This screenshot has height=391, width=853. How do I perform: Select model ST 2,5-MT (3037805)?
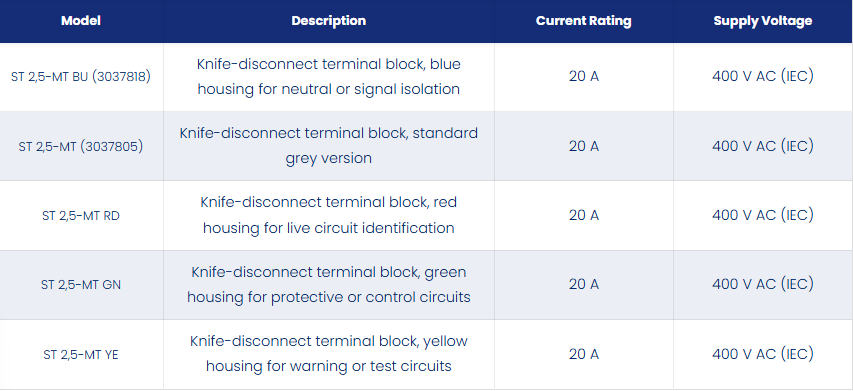coord(81,146)
